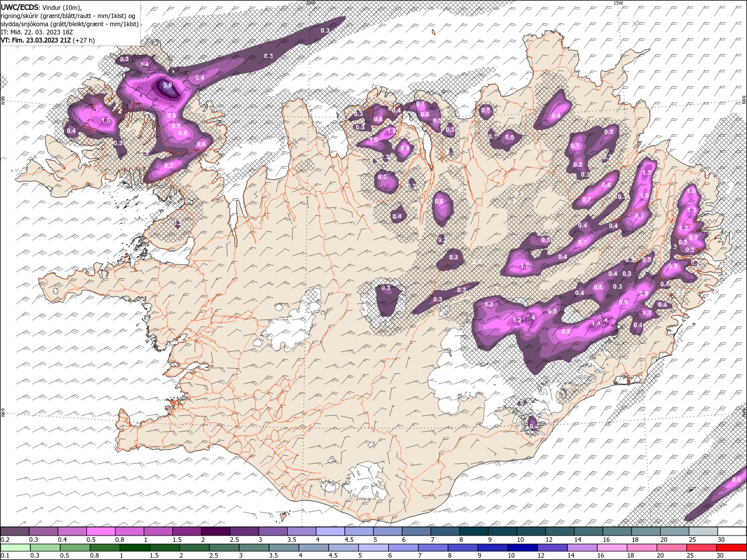Click the '1.6' value over the Westfjords
Viewport: 747px width, 560px height.
tap(106, 120)
